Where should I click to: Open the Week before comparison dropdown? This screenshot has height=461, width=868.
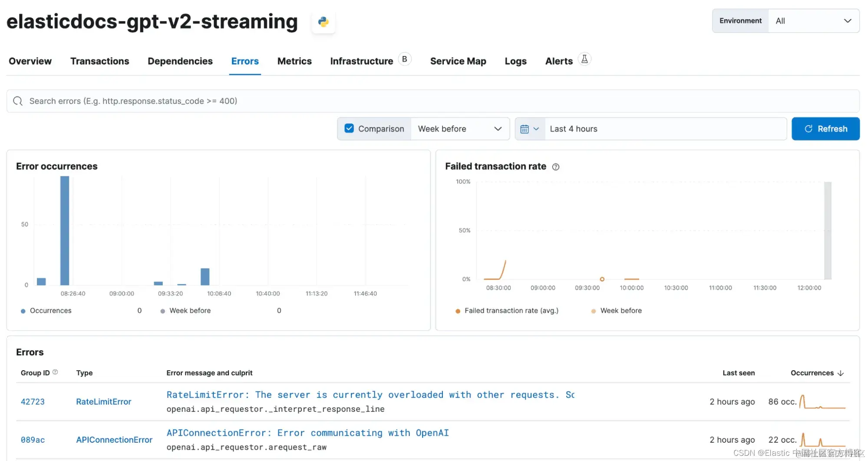click(460, 129)
